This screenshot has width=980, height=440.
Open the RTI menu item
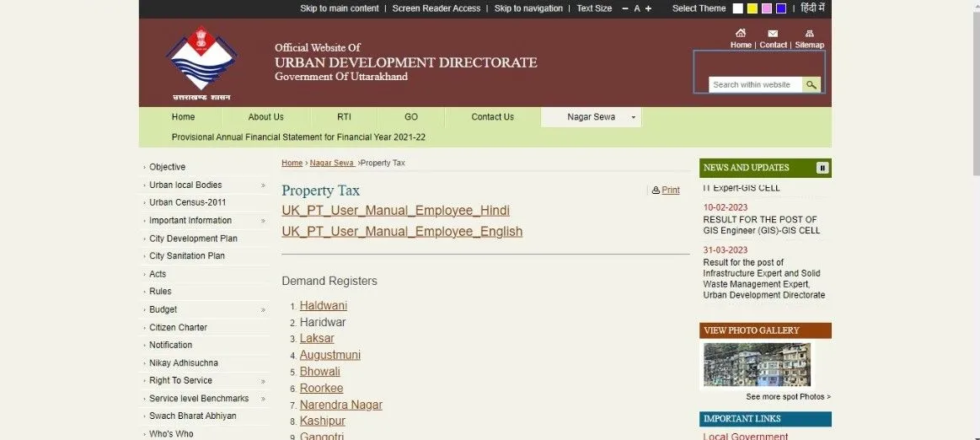[x=344, y=117]
